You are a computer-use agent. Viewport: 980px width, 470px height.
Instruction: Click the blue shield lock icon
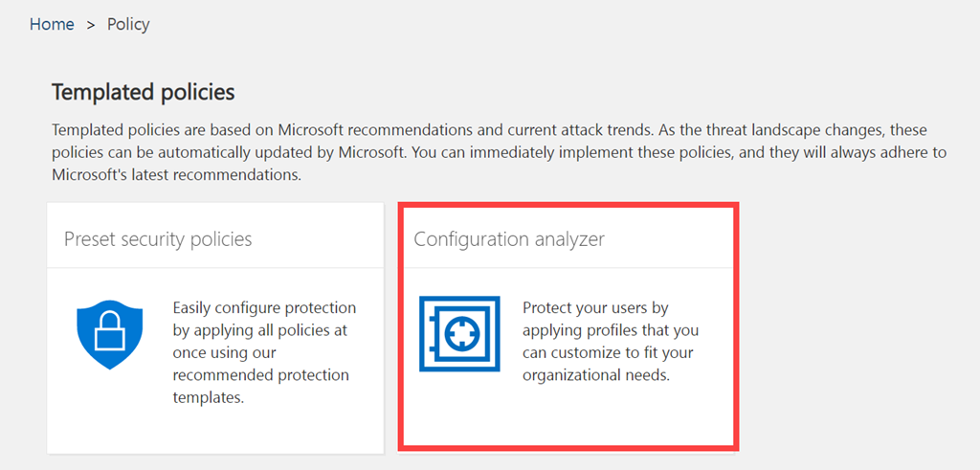[x=109, y=335]
